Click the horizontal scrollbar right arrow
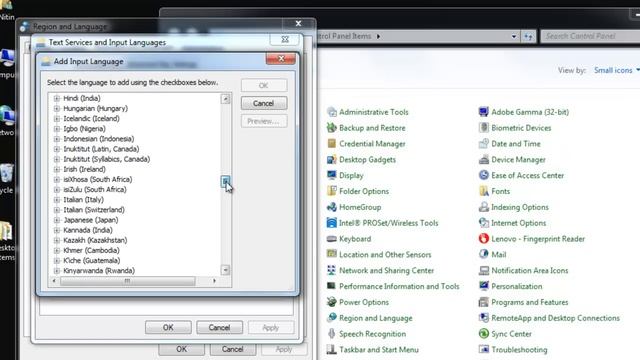 click(x=214, y=281)
